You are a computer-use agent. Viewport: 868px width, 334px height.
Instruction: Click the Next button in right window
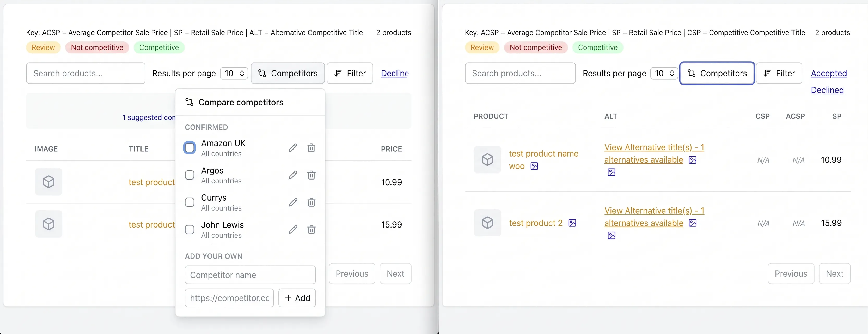pos(835,274)
